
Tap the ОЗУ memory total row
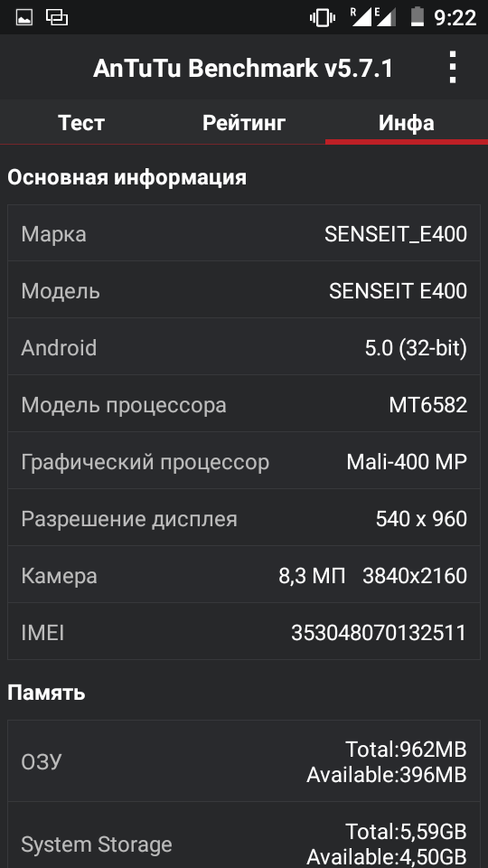tap(244, 761)
